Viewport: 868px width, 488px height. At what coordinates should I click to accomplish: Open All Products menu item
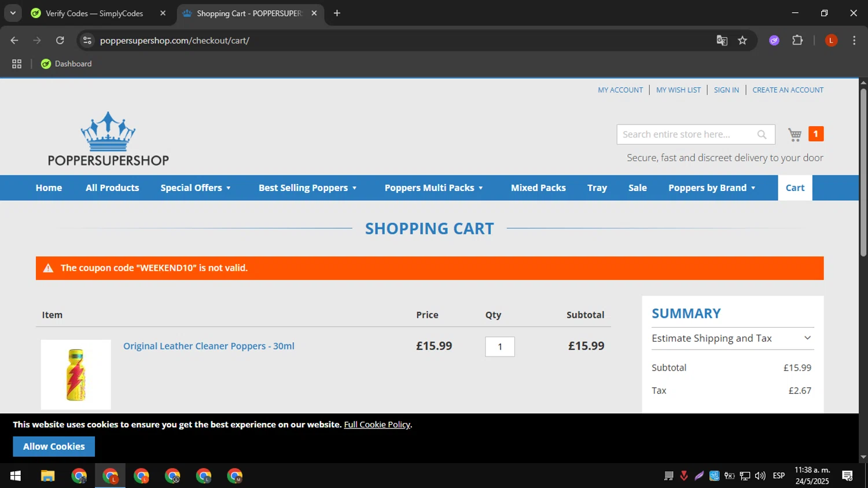112,188
